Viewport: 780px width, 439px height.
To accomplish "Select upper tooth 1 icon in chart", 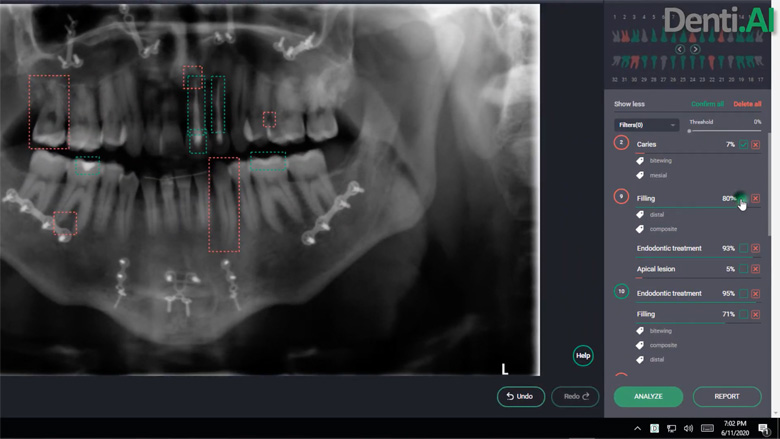I will click(x=615, y=36).
